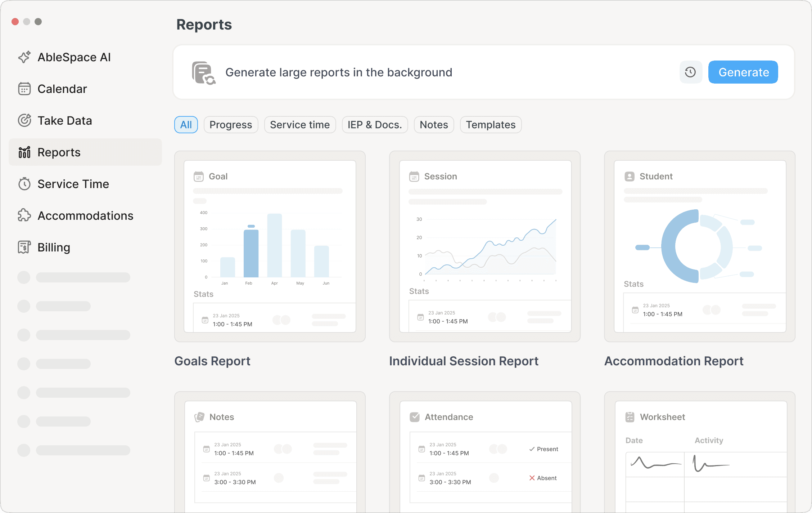812x513 pixels.
Task: Click the Present checkmark icon
Action: 532,449
